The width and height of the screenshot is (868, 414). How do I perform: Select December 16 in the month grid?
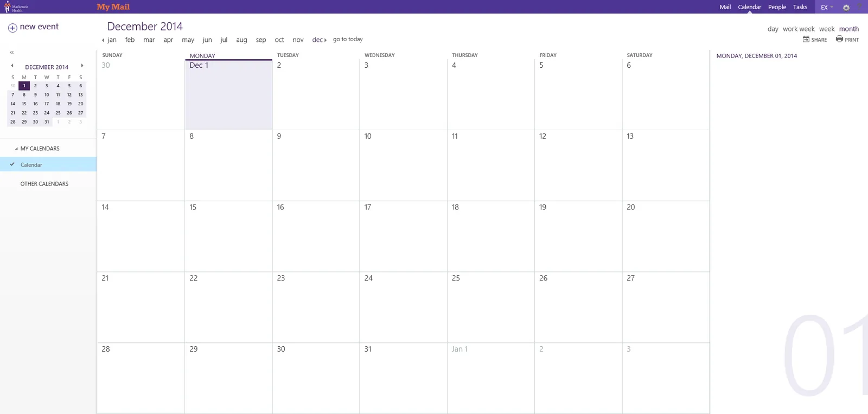[316, 237]
